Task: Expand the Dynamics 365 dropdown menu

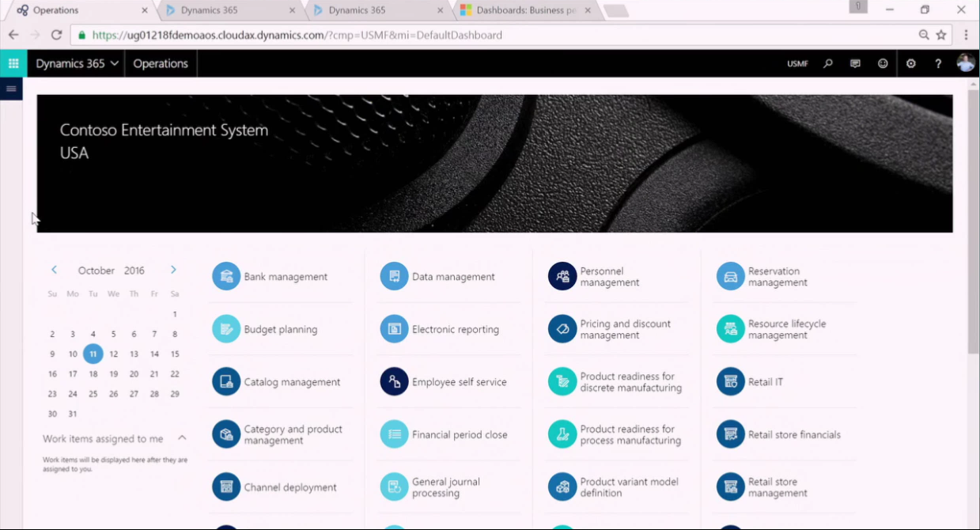Action: 77,63
